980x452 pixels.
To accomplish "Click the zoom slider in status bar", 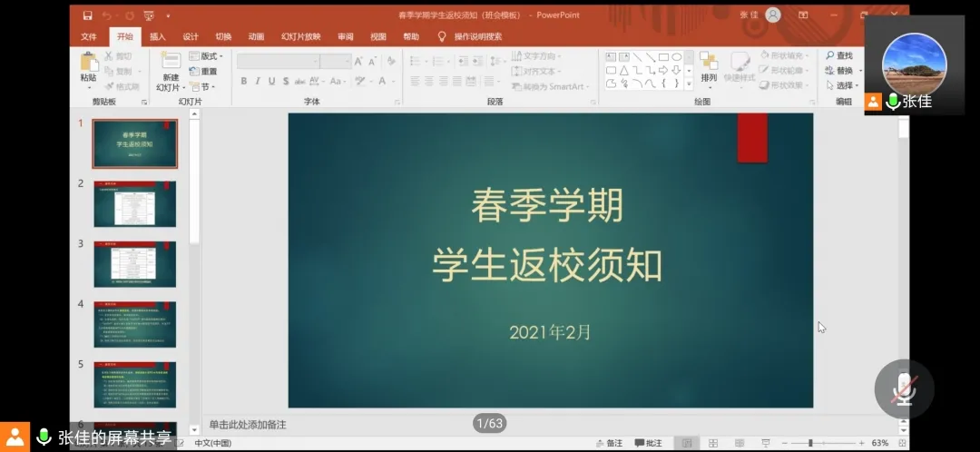I will point(812,443).
